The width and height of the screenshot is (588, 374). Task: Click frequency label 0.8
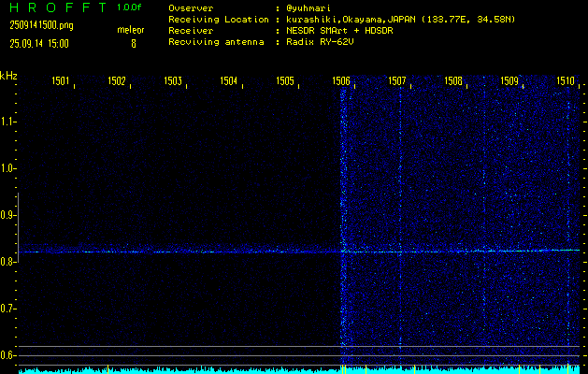click(7, 262)
